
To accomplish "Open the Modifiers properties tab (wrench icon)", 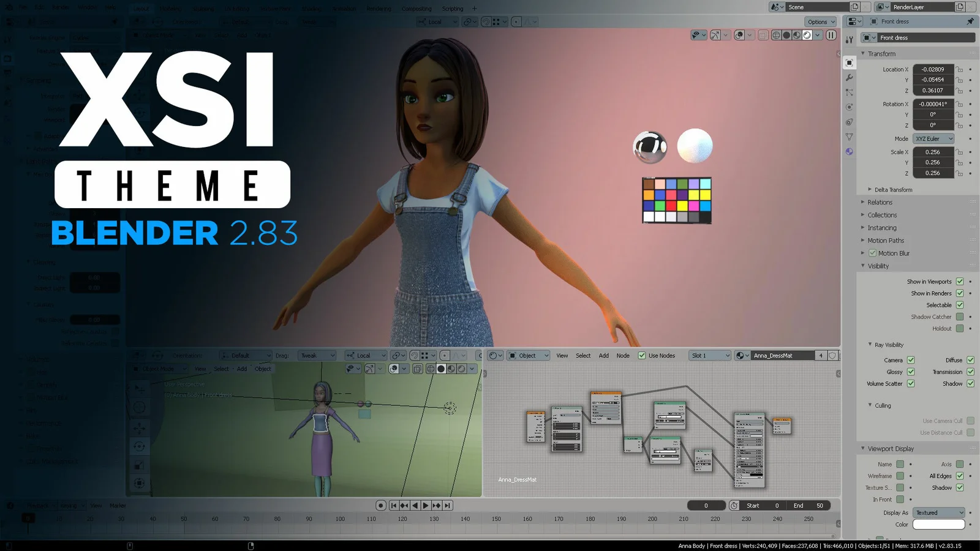I will point(849,78).
